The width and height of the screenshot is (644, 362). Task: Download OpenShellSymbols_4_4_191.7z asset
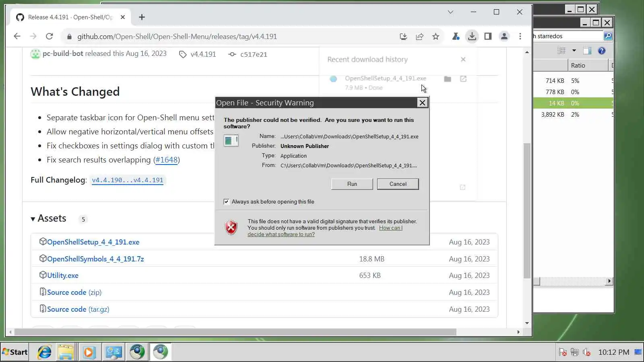[95, 259]
